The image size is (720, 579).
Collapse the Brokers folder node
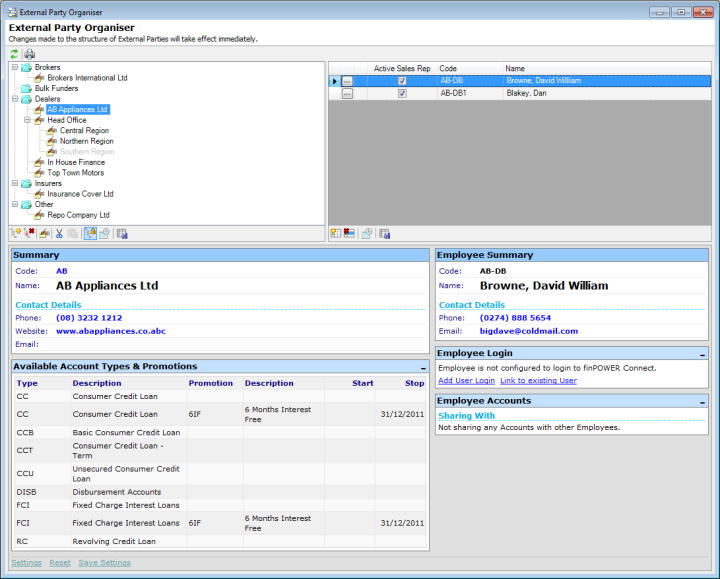14,67
